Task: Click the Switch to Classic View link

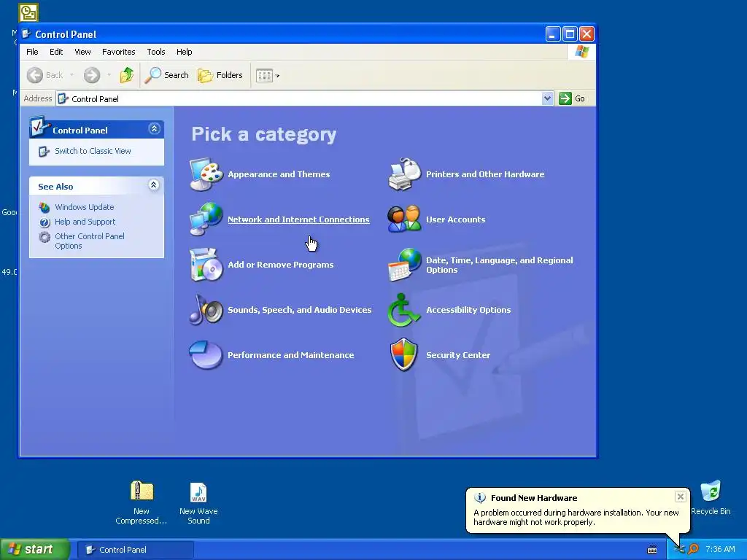Action: 93,151
